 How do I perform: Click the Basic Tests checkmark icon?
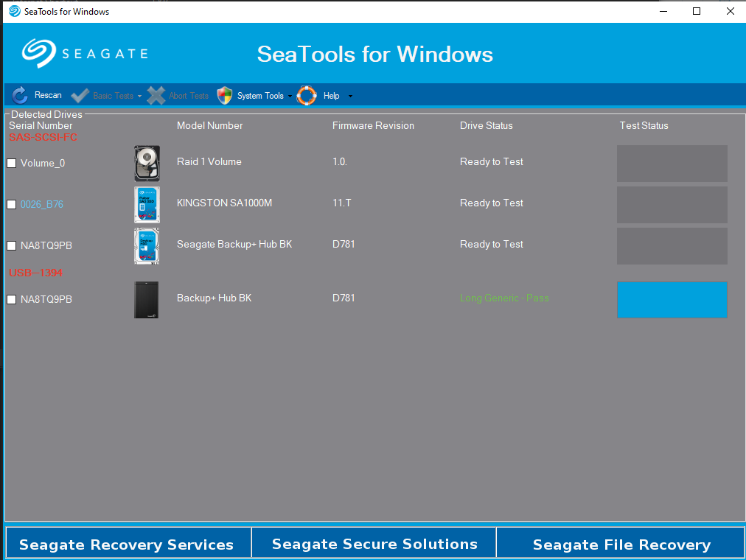pyautogui.click(x=80, y=96)
